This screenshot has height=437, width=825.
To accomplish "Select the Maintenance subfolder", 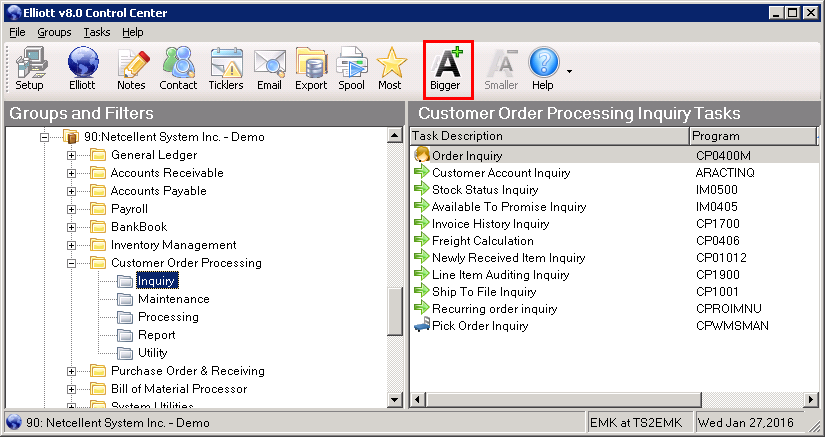I will pyautogui.click(x=174, y=299).
